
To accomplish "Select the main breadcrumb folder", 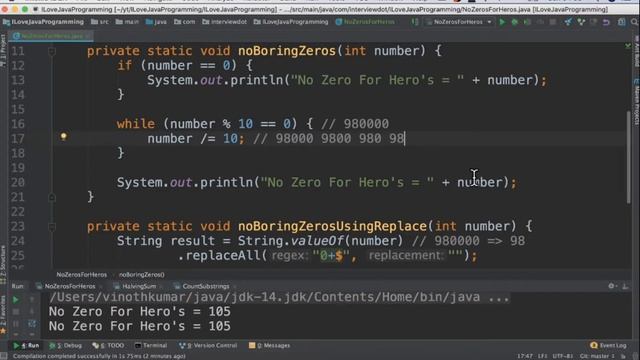I will (x=127, y=22).
